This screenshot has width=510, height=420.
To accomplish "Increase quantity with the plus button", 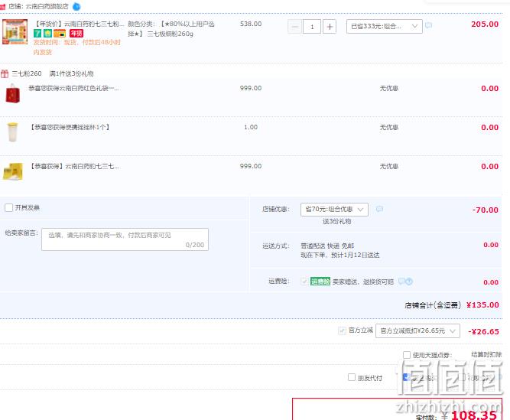I will 330,27.
